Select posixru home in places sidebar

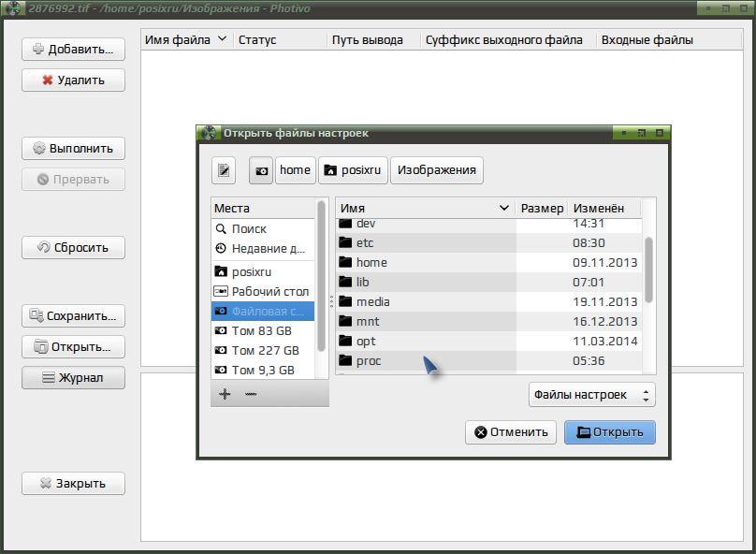click(263, 272)
